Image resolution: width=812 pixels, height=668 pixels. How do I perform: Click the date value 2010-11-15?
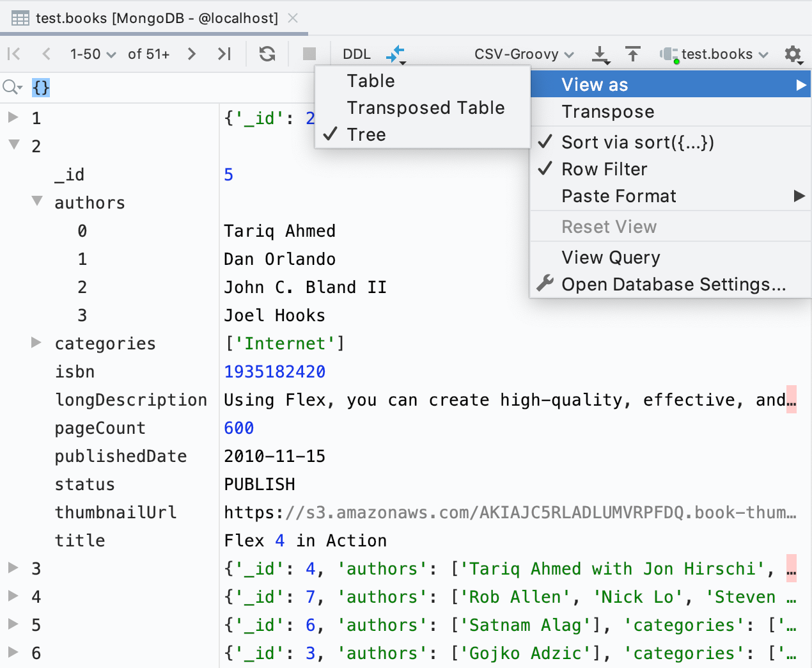pos(274,456)
